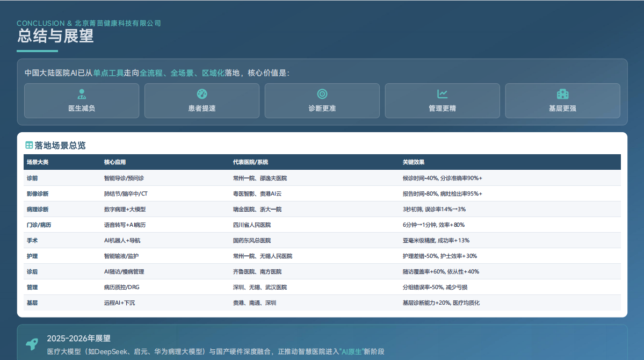Click the 关键效果 column header

pos(414,162)
